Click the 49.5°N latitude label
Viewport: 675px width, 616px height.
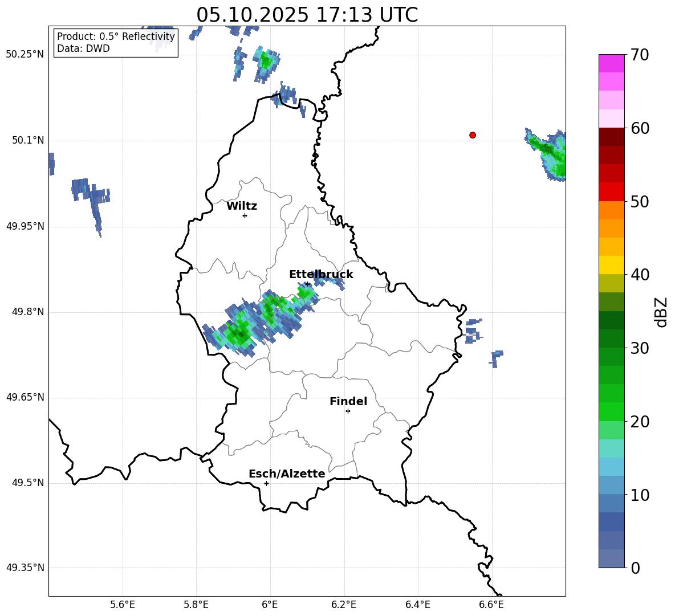pos(28,483)
